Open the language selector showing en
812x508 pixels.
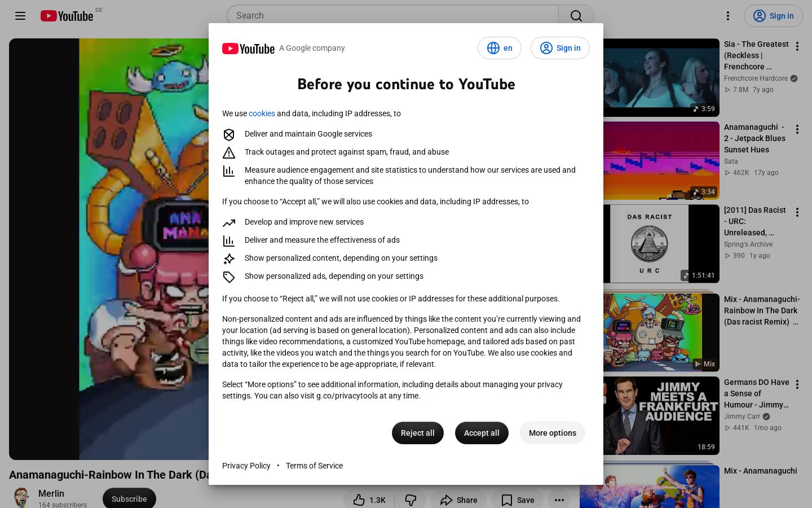coord(500,48)
